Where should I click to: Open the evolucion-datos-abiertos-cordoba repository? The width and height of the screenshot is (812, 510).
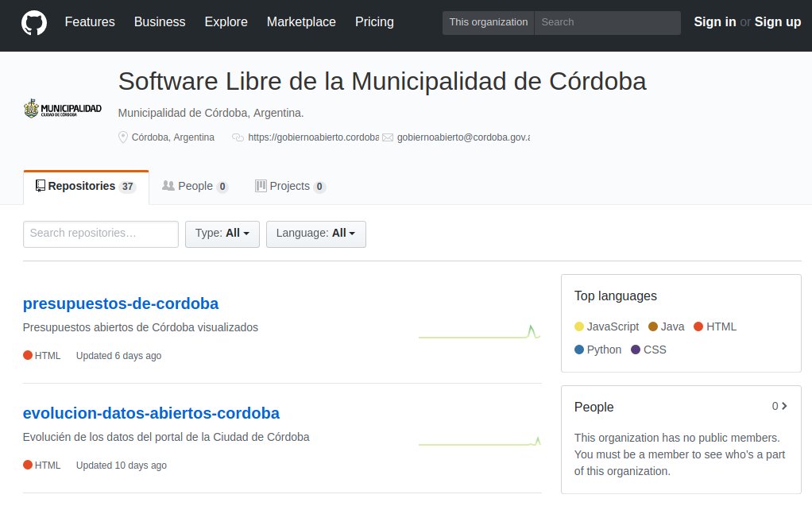[151, 413]
